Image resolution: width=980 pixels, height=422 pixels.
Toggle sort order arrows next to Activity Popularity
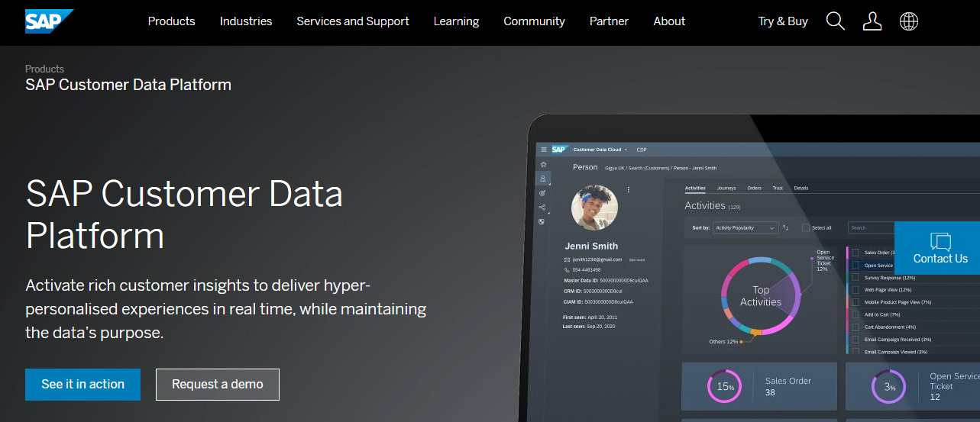(785, 227)
